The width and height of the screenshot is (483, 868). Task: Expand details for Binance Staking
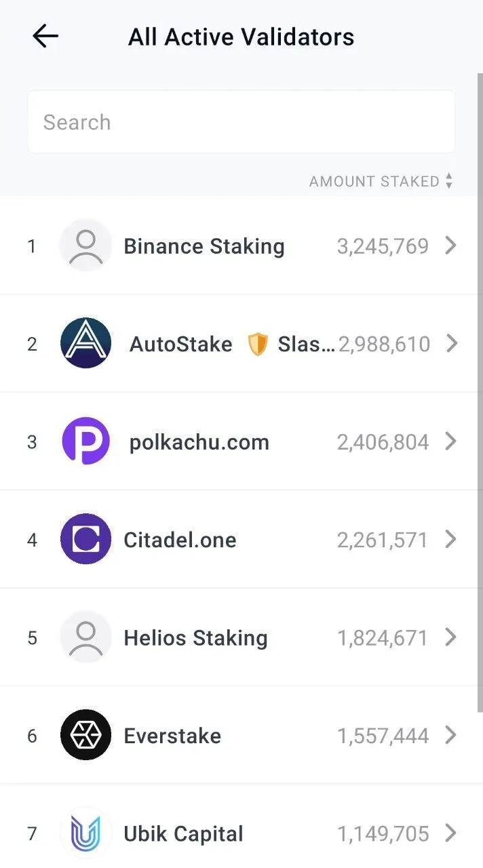coord(451,245)
